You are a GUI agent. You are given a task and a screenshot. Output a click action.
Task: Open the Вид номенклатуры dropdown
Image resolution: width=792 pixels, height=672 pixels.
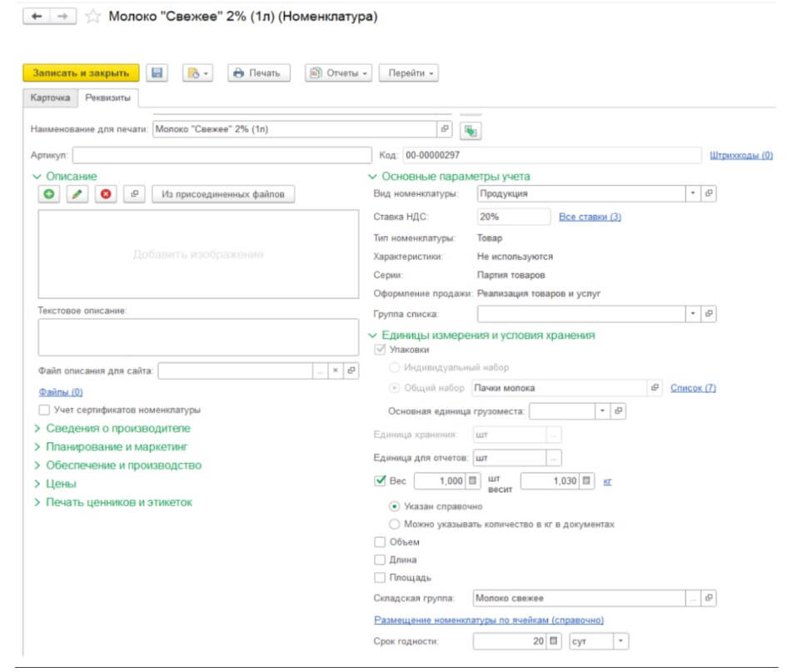click(x=693, y=193)
